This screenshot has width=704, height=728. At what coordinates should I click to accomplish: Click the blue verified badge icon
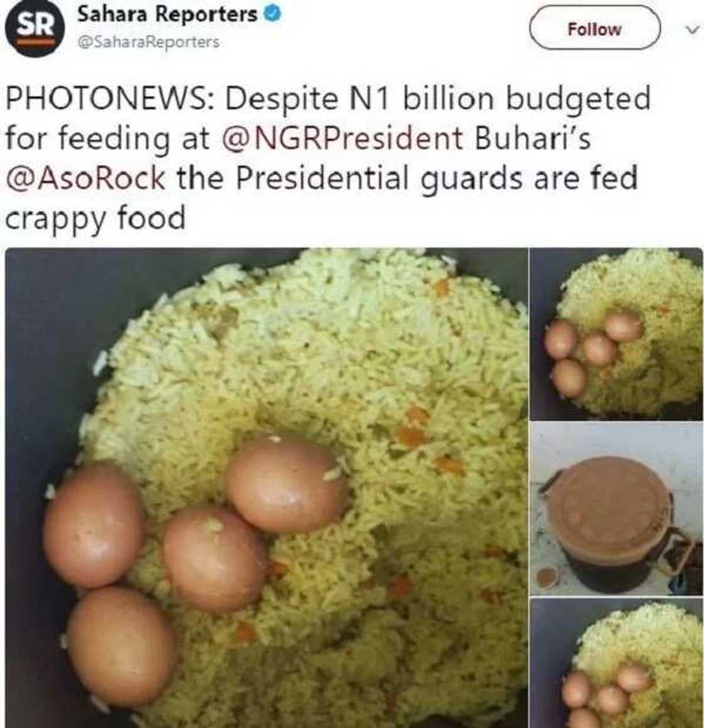coord(272,14)
